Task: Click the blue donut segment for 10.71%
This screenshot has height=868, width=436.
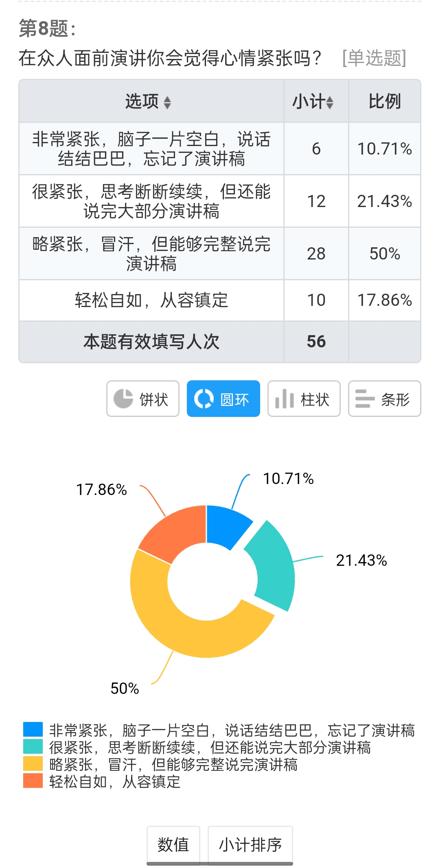Action: 226,526
